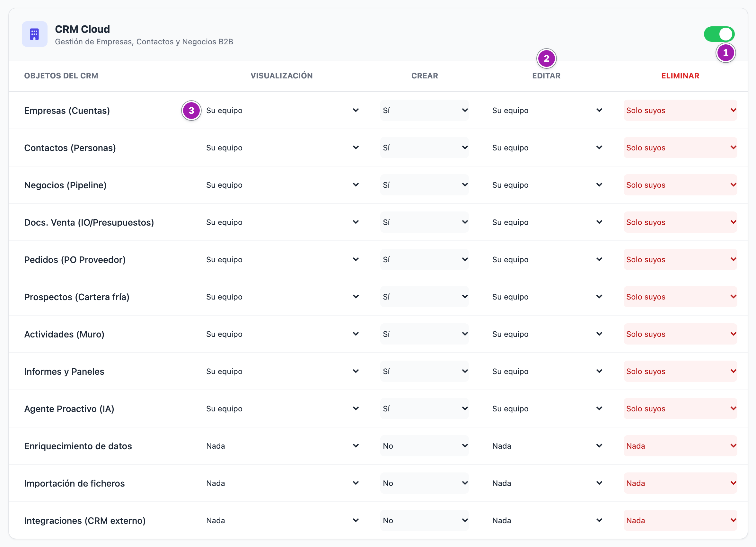Open Crear dropdown for Contactos (Personas)
The width and height of the screenshot is (756, 547).
pos(424,148)
